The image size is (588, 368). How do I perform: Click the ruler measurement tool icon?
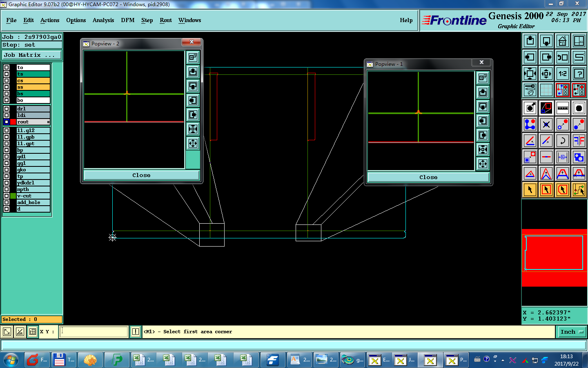[563, 108]
